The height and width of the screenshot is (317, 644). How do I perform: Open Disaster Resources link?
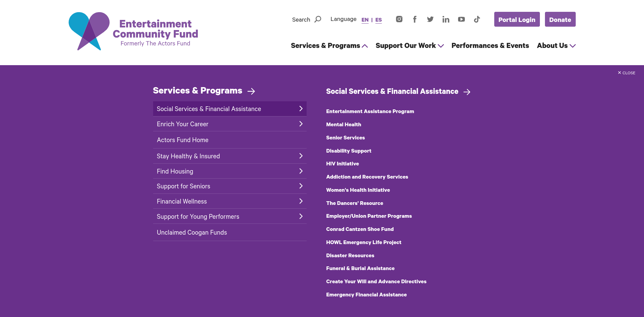(x=350, y=256)
